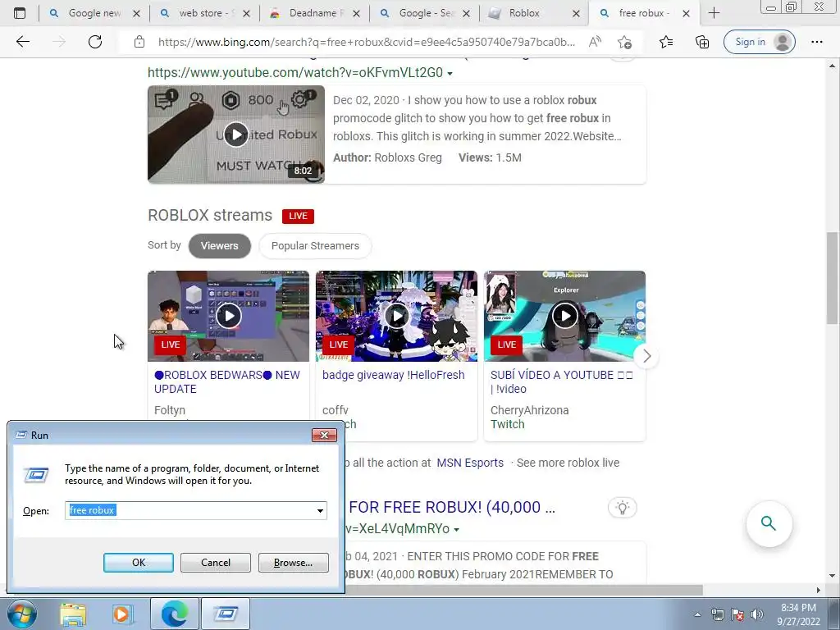Show next streams with carousel arrow
Image resolution: width=840 pixels, height=630 pixels.
click(x=646, y=356)
